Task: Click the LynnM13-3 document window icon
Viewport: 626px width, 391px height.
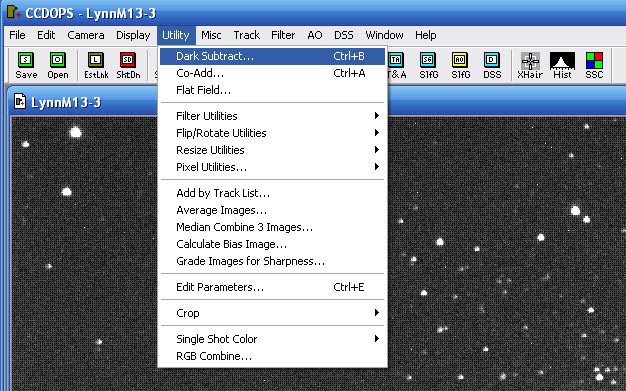Action: [20, 101]
